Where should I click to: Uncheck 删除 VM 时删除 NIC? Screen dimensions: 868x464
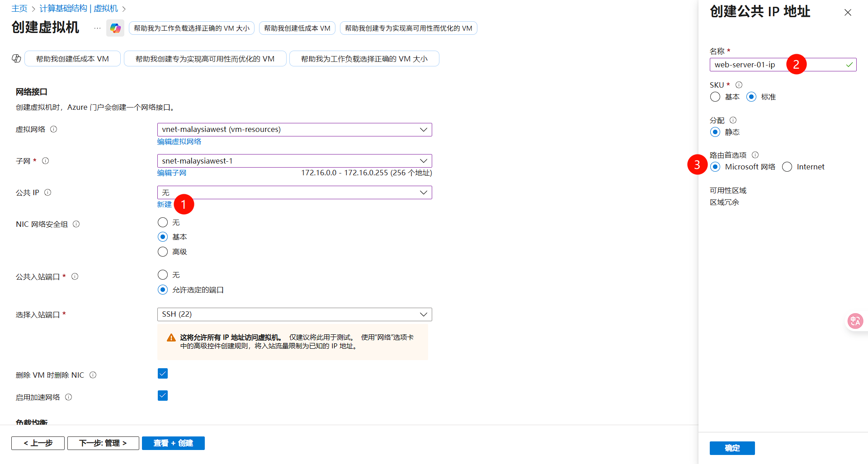click(x=163, y=373)
